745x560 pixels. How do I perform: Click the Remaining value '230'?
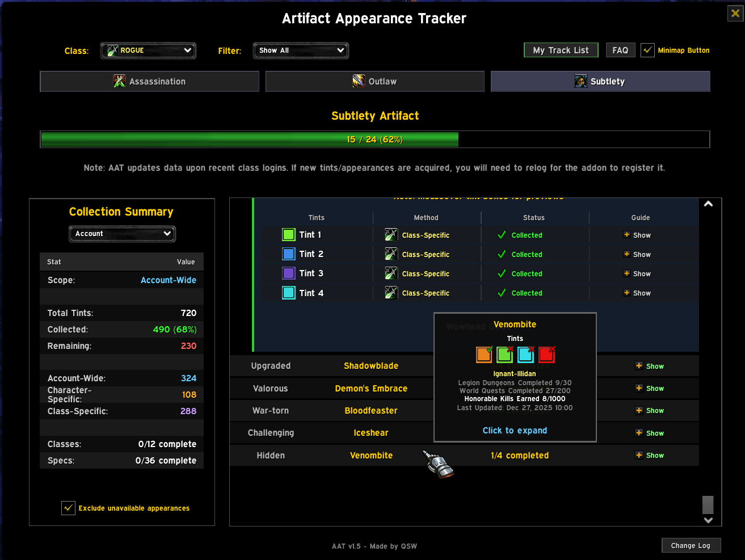tap(189, 346)
